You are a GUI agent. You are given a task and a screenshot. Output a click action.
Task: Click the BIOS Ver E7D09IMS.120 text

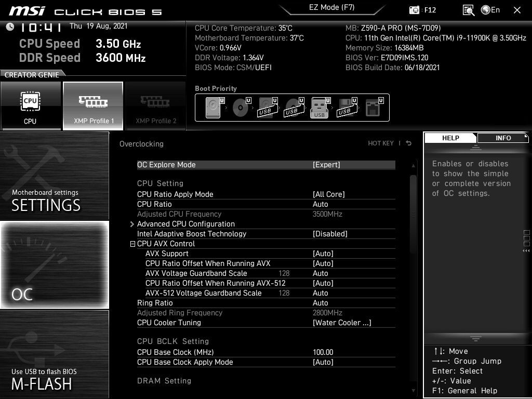387,57
